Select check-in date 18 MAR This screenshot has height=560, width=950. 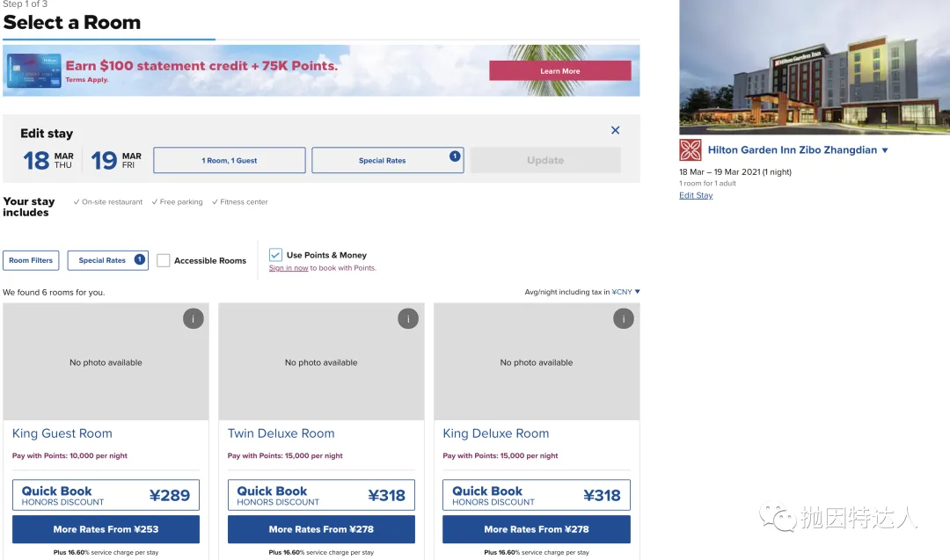(47, 160)
